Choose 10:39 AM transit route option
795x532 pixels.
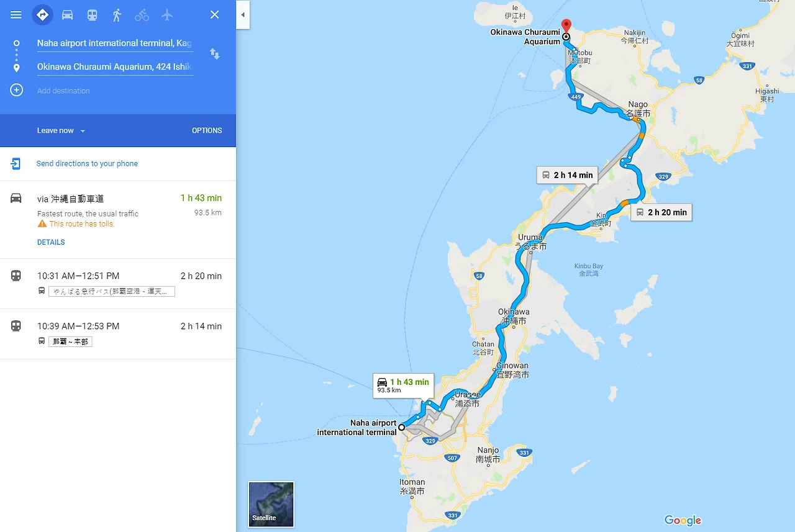118,334
